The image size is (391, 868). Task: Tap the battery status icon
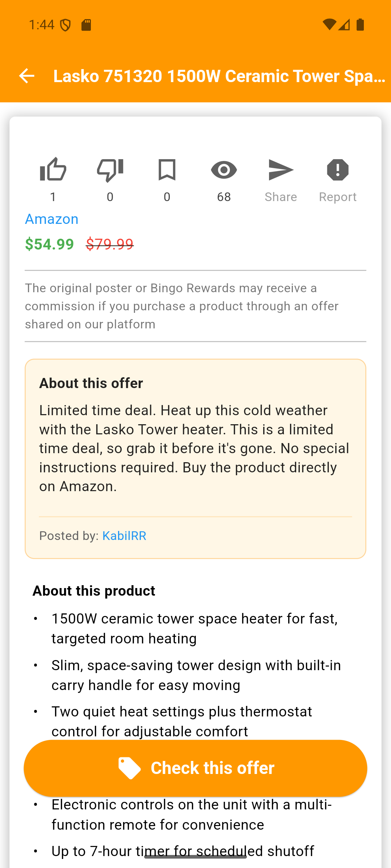pyautogui.click(x=360, y=25)
